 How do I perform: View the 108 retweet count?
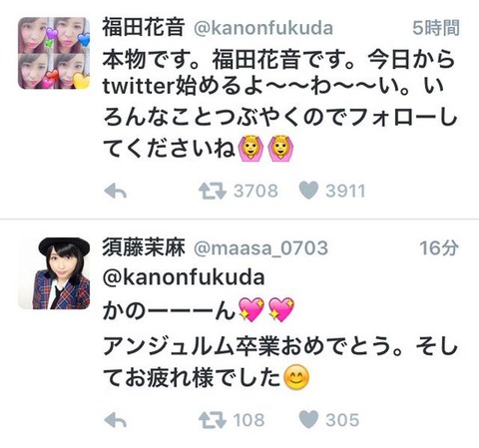(249, 420)
